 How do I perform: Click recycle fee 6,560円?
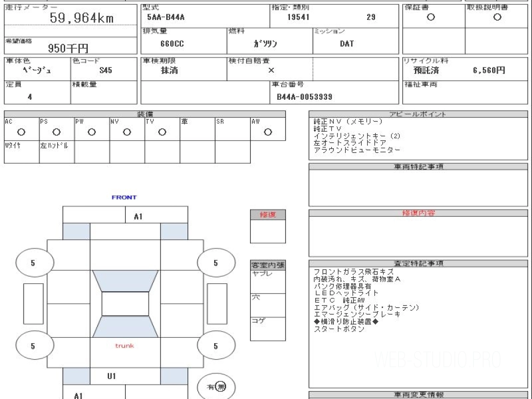click(489, 70)
